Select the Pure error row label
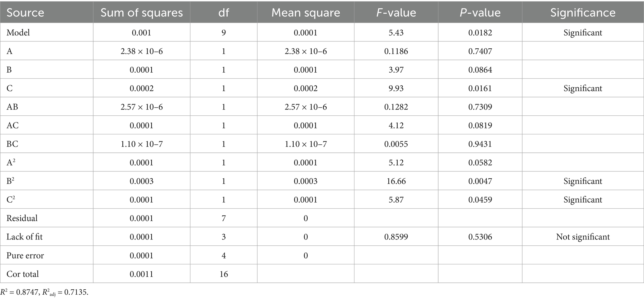 (25, 255)
